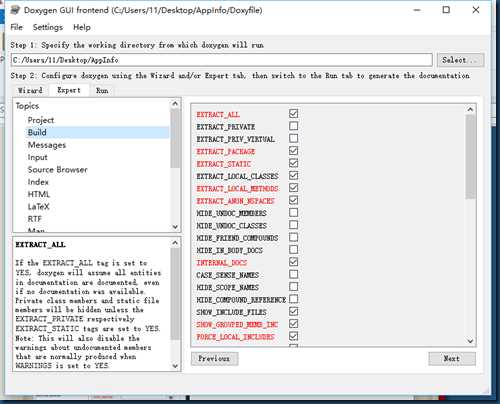Toggle EXTRACT_PACKAGE checkbox
500x404 pixels.
(x=293, y=151)
